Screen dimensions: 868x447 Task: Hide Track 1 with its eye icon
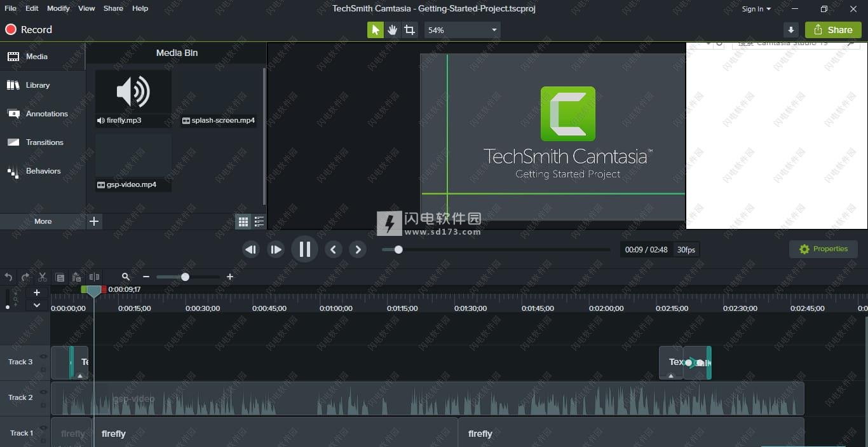pyautogui.click(x=44, y=428)
